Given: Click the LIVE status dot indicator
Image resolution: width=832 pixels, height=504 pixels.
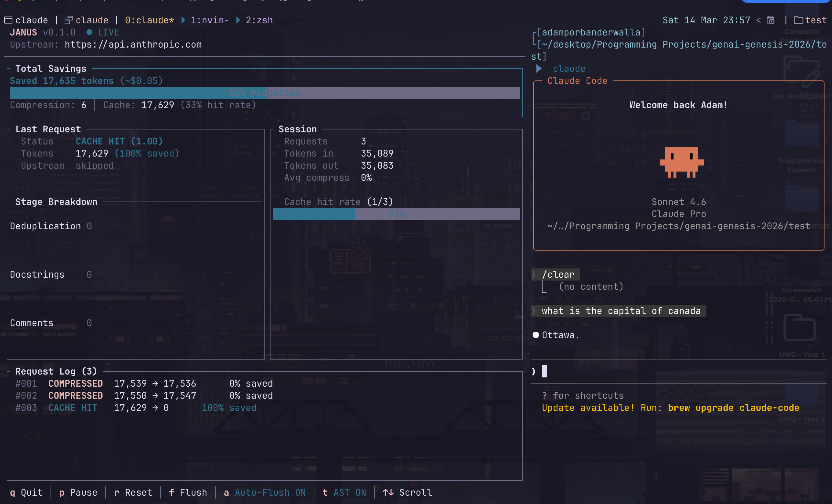Looking at the screenshot, I should 89,32.
